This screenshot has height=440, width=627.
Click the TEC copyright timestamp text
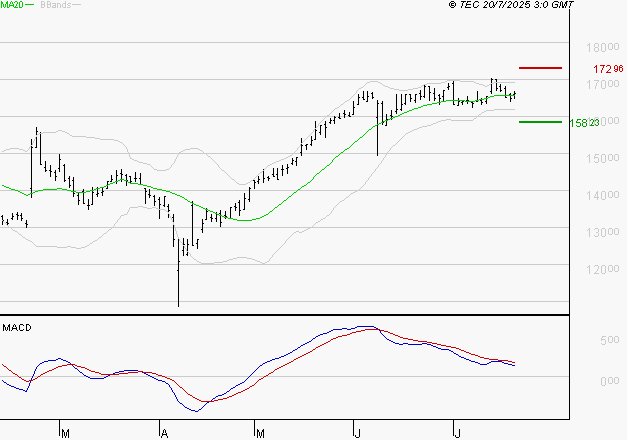click(511, 4)
